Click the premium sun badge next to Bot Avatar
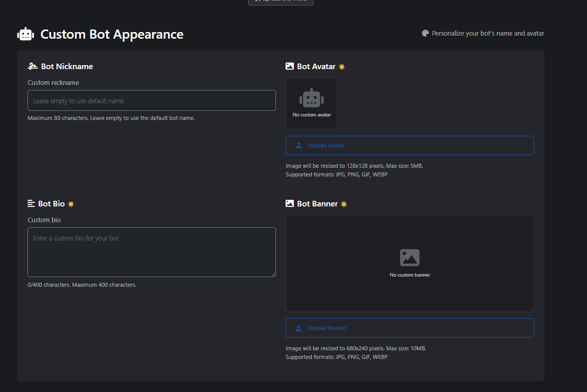The image size is (587, 392). (x=342, y=66)
